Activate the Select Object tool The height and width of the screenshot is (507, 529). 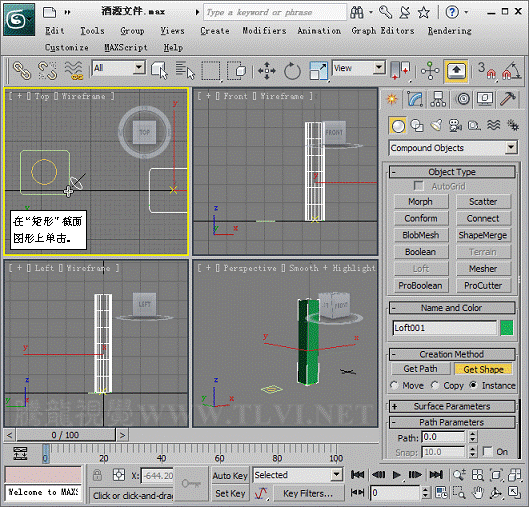159,71
